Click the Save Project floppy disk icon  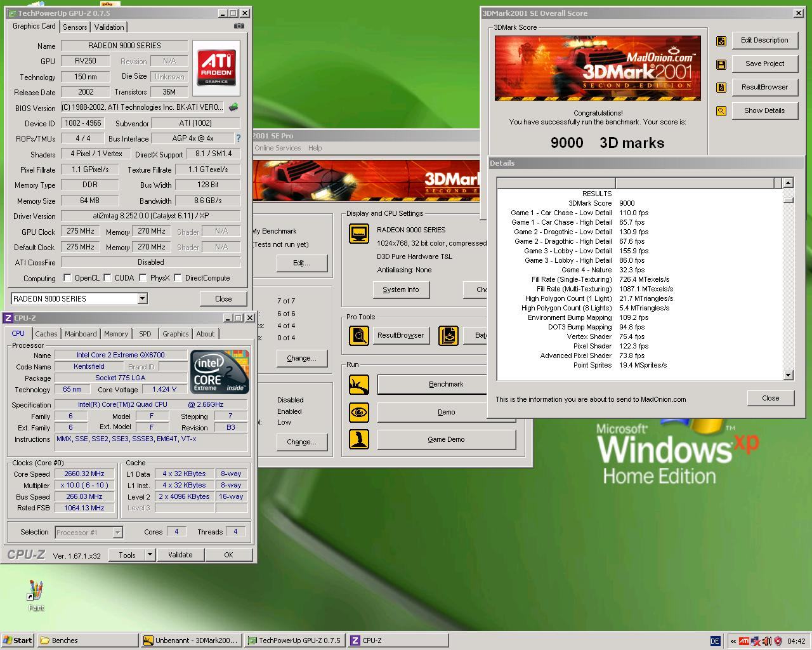(721, 64)
